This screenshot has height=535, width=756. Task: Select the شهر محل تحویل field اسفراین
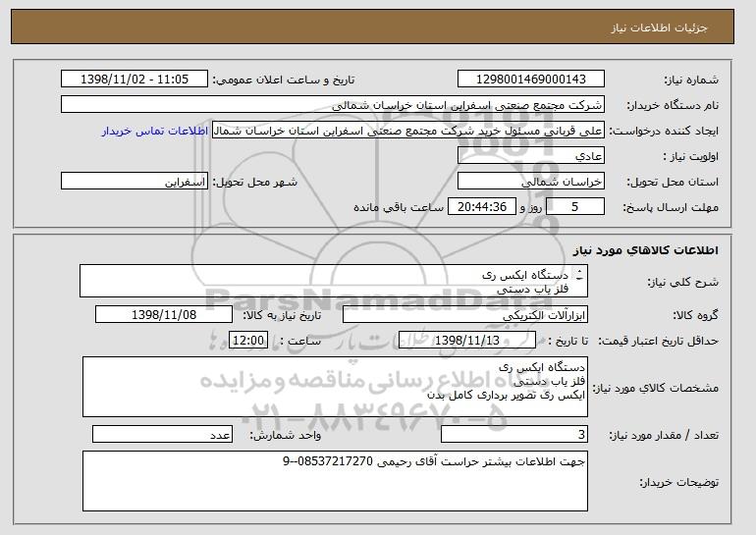(x=135, y=182)
